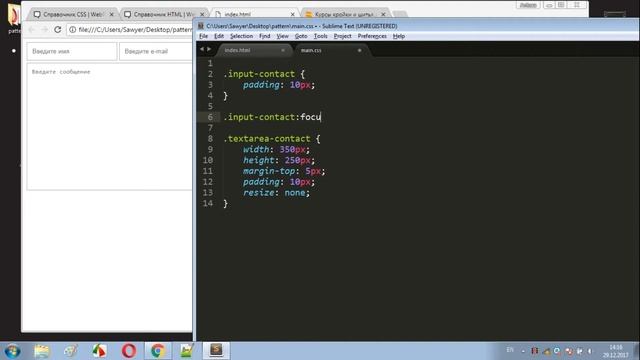Place cursor on '.input-contact:focu' line 6
Viewport: 640px width, 360px height.
point(272,117)
